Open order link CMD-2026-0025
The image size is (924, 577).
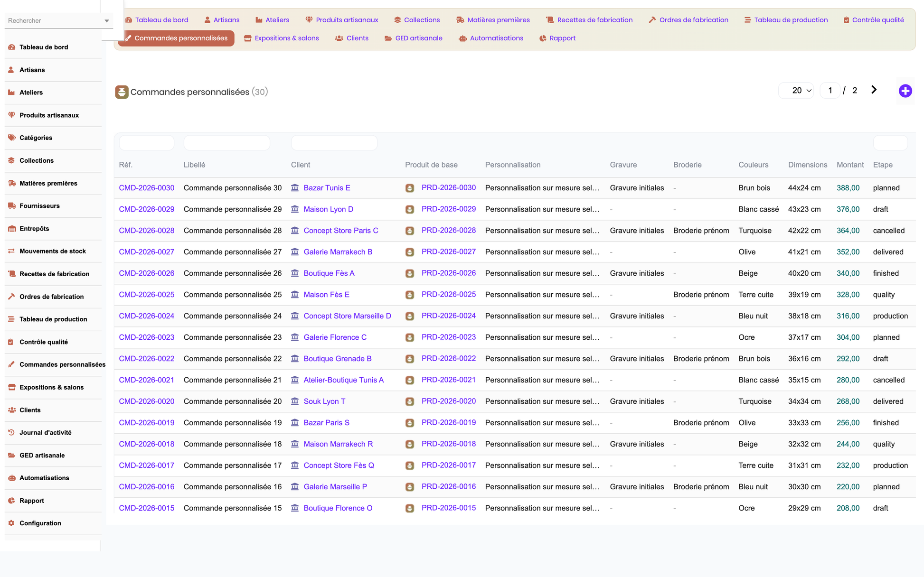point(146,295)
